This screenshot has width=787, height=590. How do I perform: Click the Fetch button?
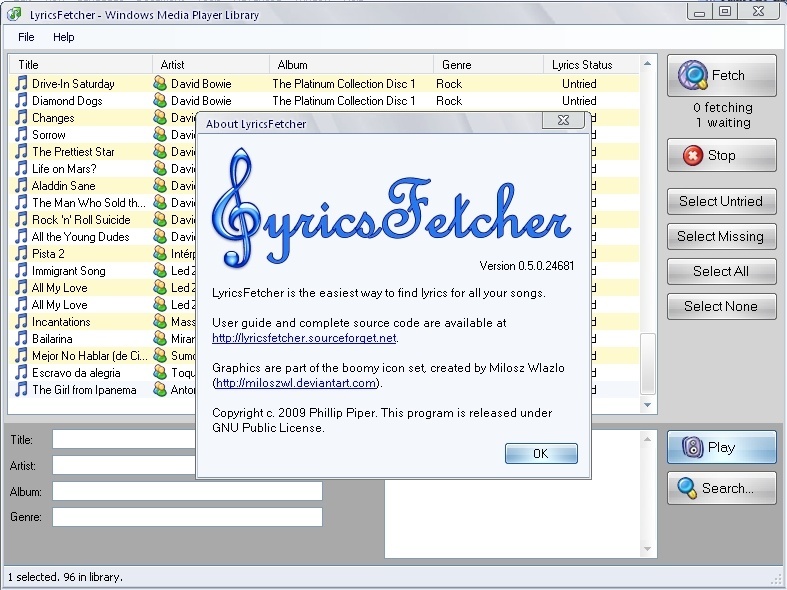pyautogui.click(x=721, y=75)
